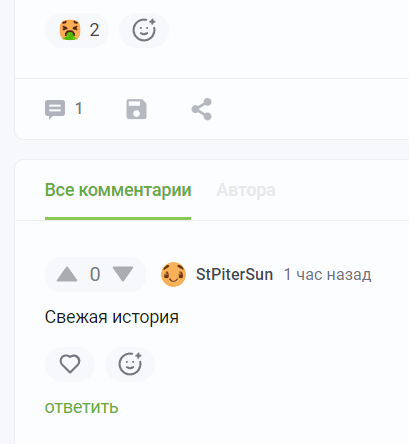Screen dimensions: 409x444
Task: Click the comment rating score 0
Action: click(95, 274)
